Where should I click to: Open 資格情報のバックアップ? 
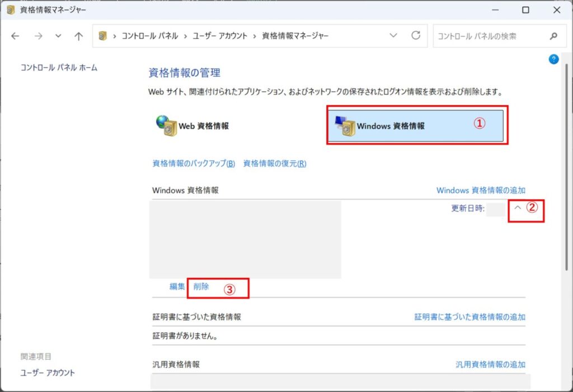coord(192,164)
